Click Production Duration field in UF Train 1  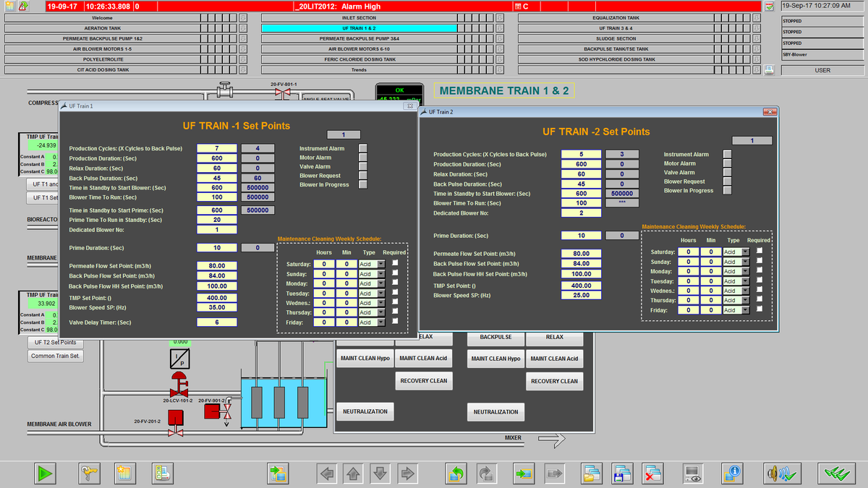point(217,158)
